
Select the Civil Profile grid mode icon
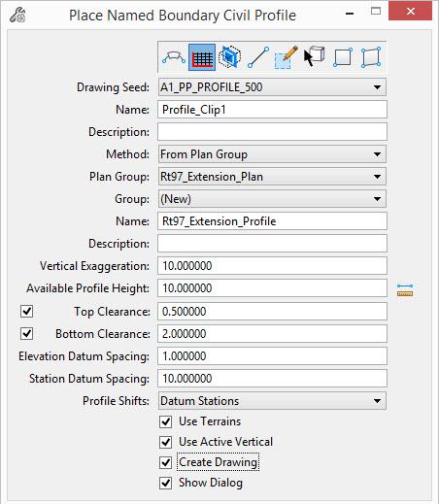pyautogui.click(x=202, y=57)
